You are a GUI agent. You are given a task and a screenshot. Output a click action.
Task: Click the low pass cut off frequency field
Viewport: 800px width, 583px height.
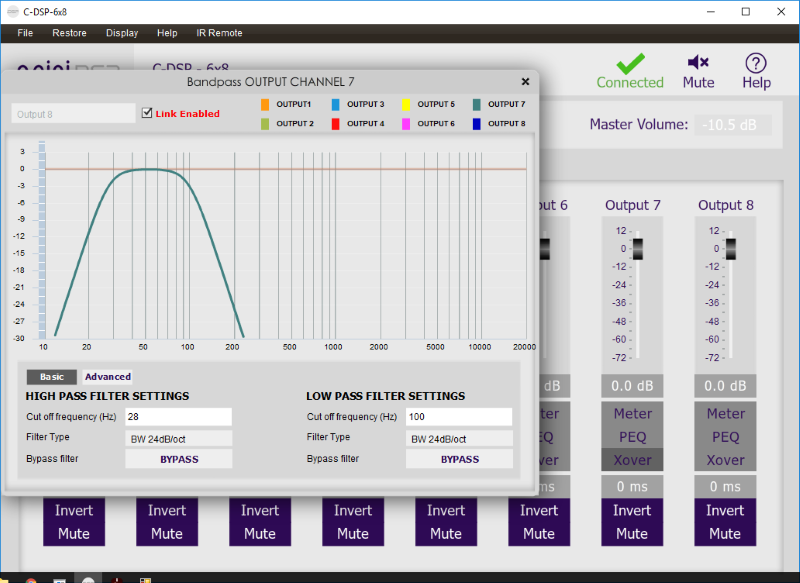click(459, 417)
